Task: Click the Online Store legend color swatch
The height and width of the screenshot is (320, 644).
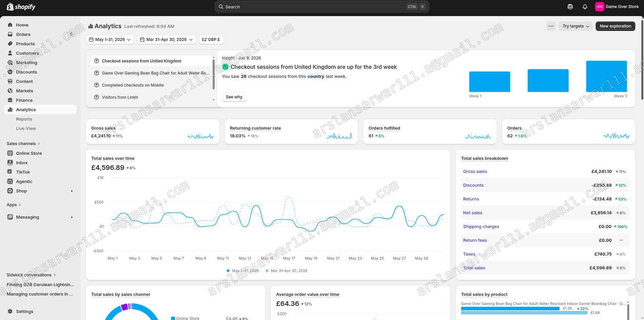Action: point(173,318)
